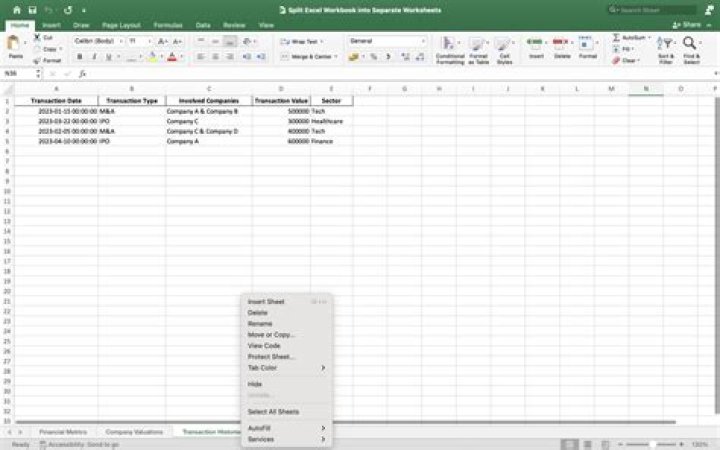The width and height of the screenshot is (720, 450).
Task: Click the font color red A swatch
Action: click(x=172, y=57)
